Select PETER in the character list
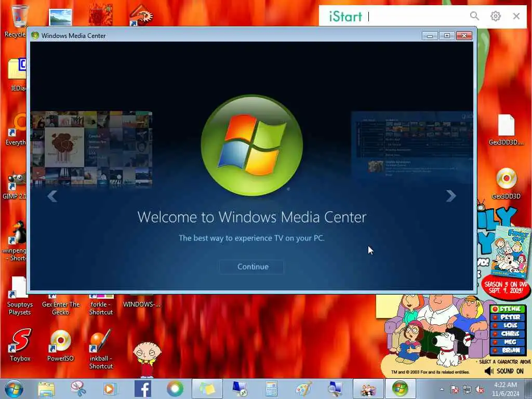532x399 pixels. [x=508, y=317]
